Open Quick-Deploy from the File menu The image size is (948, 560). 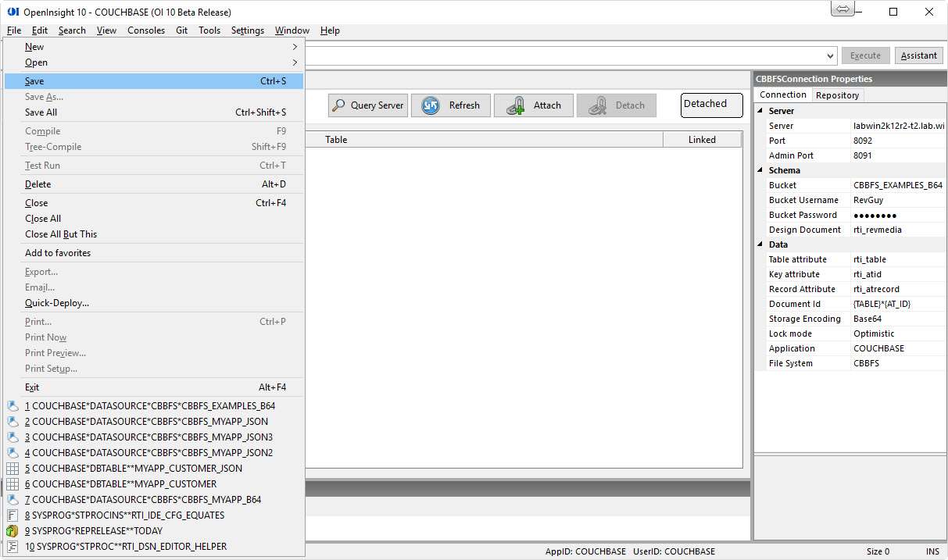pos(153,303)
